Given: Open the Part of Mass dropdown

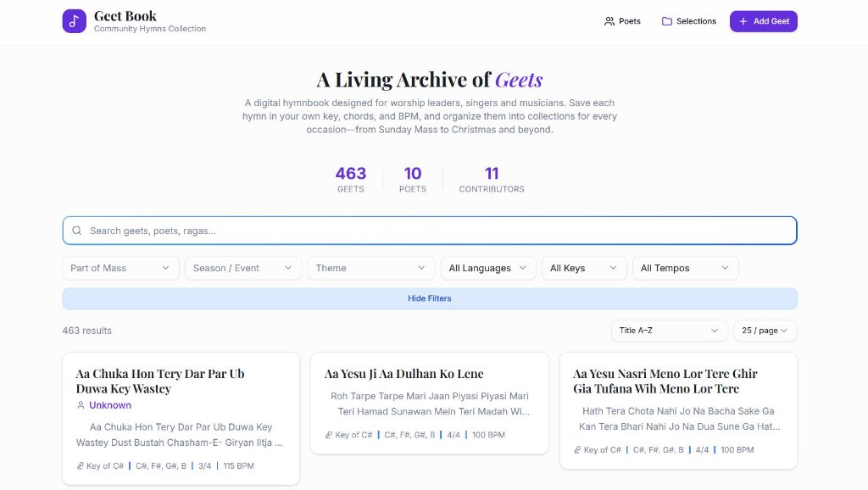Looking at the screenshot, I should 120,268.
